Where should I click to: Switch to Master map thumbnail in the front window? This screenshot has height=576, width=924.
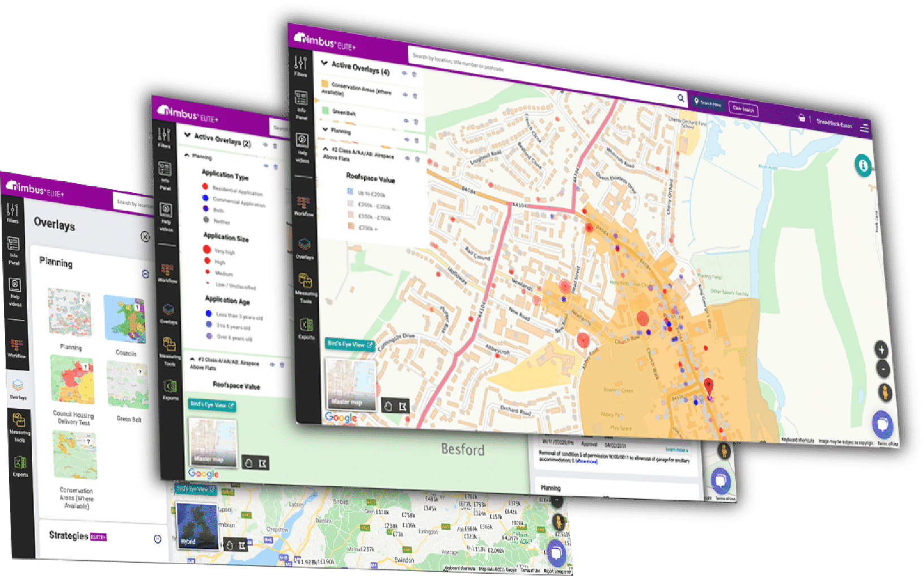pos(350,385)
